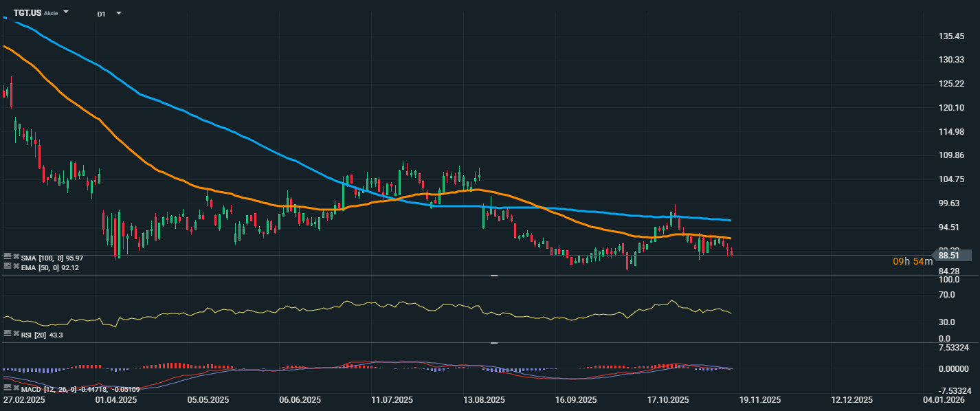Click the RSI panel resize handle

tap(493, 276)
